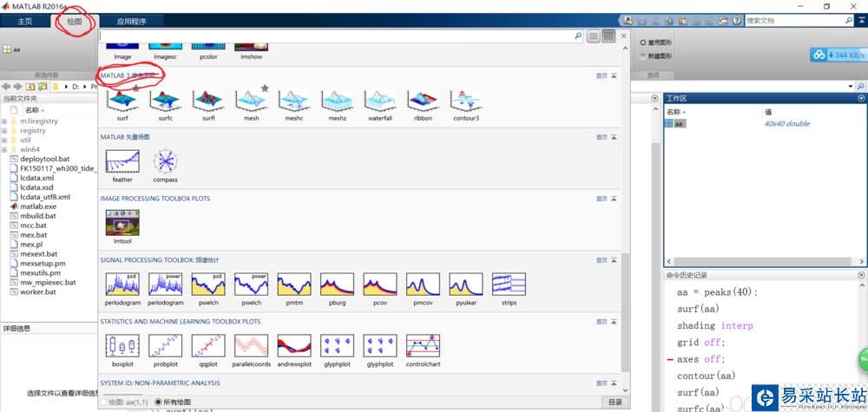868x412 pixels.
Task: Open the 工作区 panel actions menu
Action: pos(861,98)
